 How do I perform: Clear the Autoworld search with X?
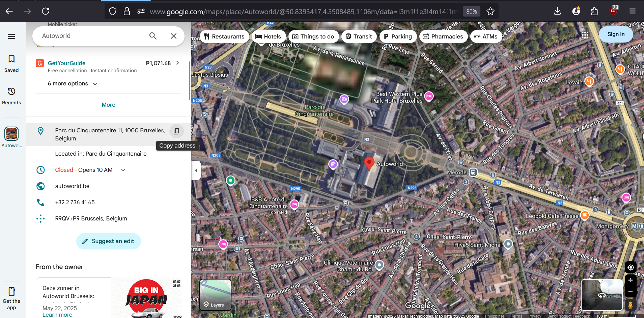pos(174,36)
